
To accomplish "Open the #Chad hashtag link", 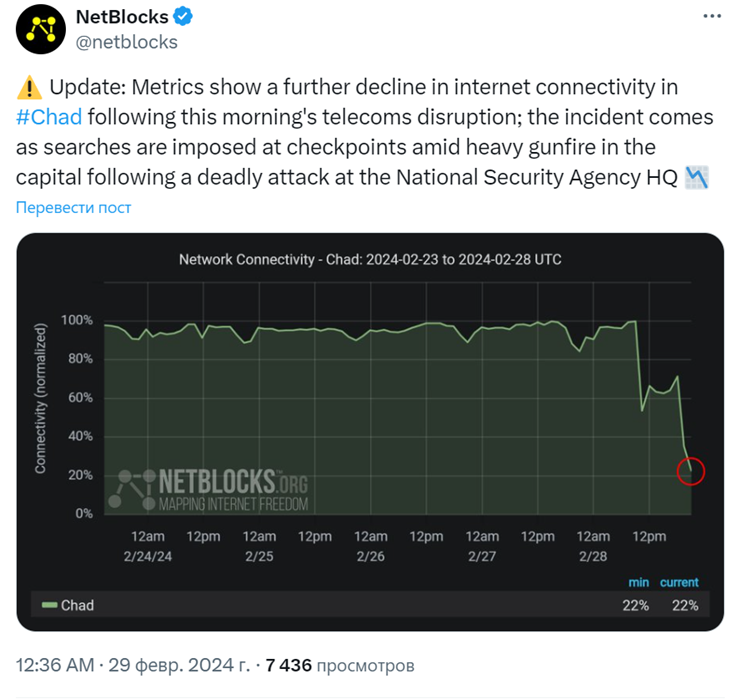I will point(49,117).
